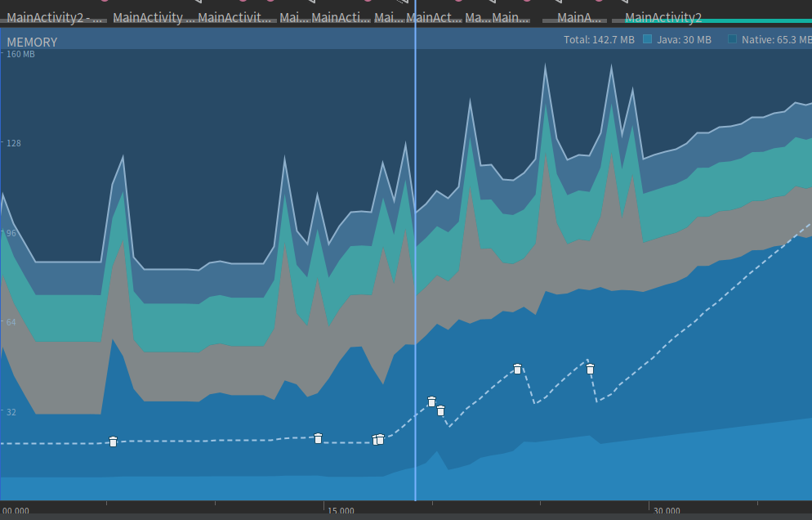Image resolution: width=812 pixels, height=520 pixels.
Task: Click the MEMORY section title
Action: [32, 42]
